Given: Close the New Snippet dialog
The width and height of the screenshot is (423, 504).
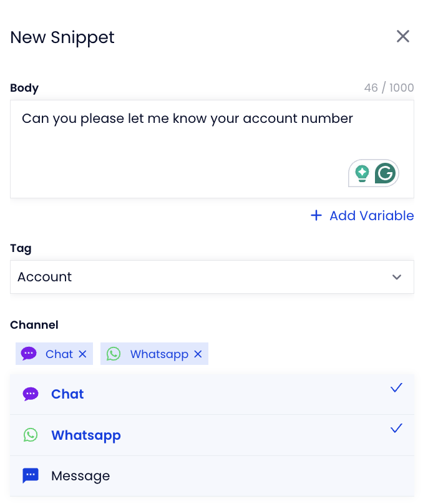Looking at the screenshot, I should [403, 36].
